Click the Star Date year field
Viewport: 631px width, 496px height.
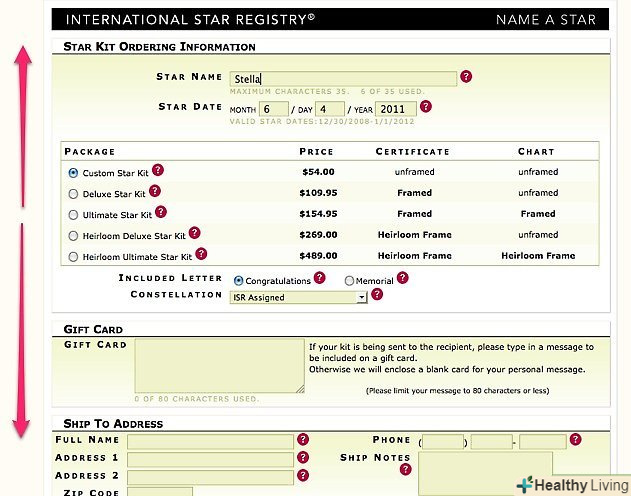click(x=394, y=109)
